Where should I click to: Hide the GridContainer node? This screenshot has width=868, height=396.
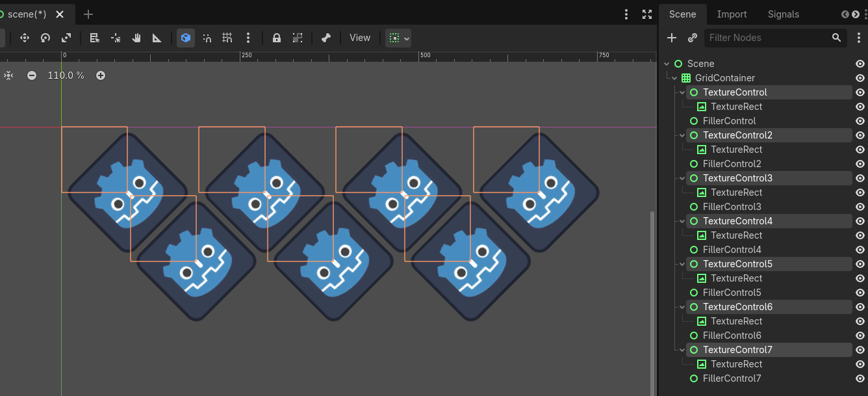(x=860, y=78)
